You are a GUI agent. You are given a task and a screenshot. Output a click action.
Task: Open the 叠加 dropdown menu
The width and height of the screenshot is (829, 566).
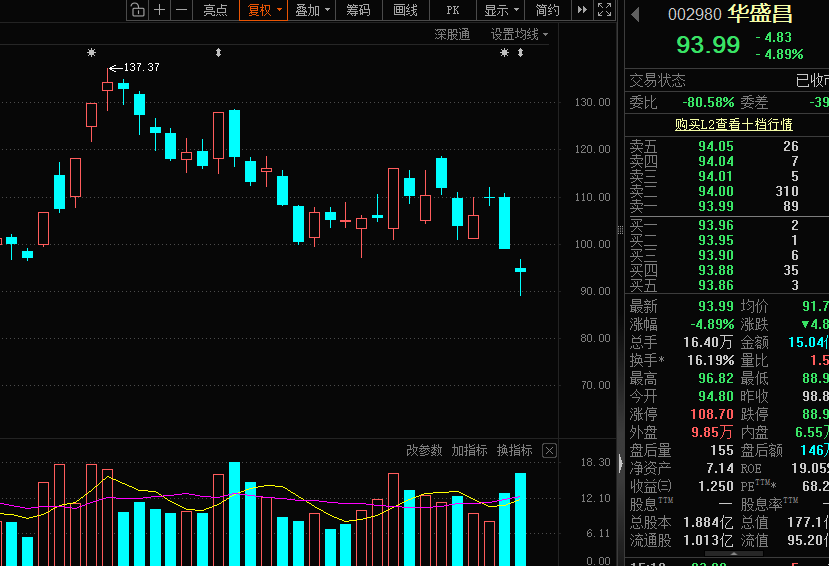[312, 10]
